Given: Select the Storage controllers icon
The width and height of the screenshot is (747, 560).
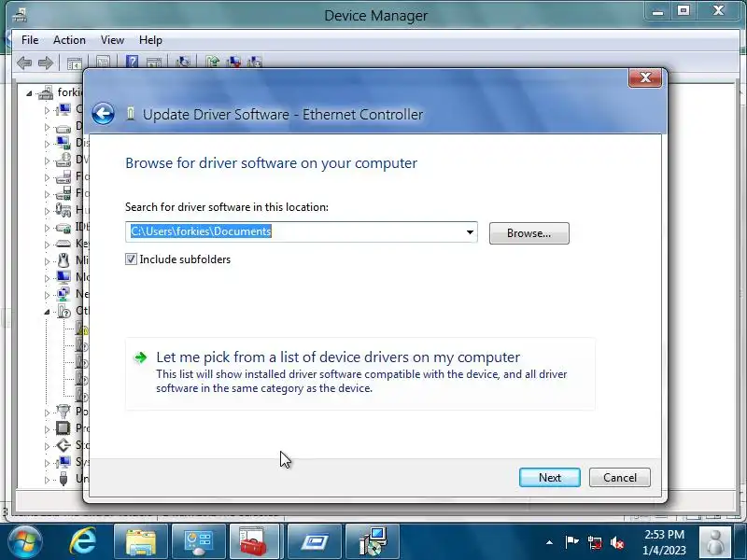Looking at the screenshot, I should click(x=63, y=445).
